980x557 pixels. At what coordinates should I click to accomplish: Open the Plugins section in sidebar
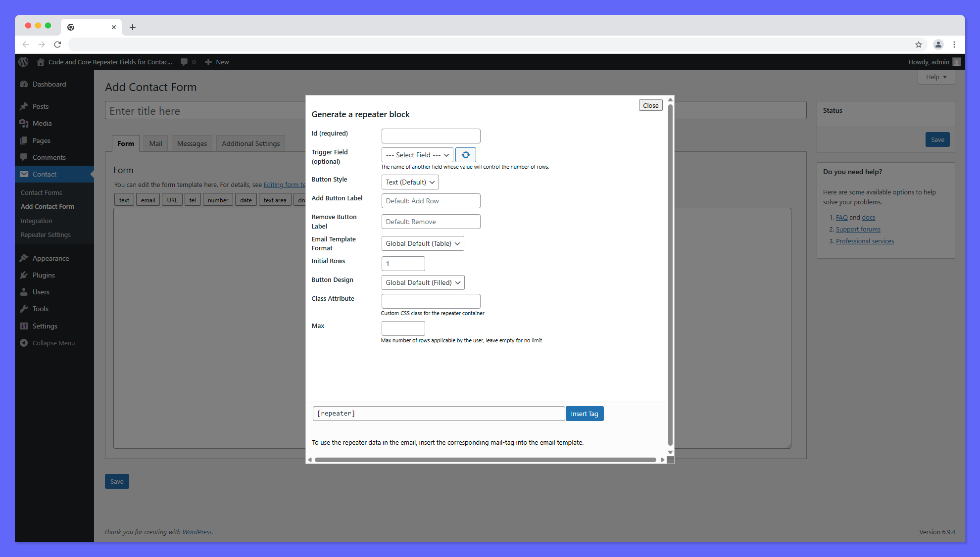43,275
